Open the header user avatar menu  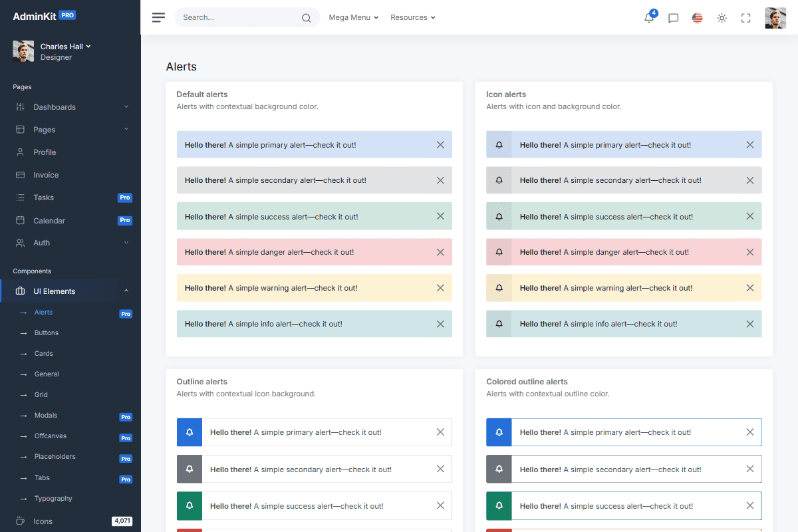tap(775, 18)
